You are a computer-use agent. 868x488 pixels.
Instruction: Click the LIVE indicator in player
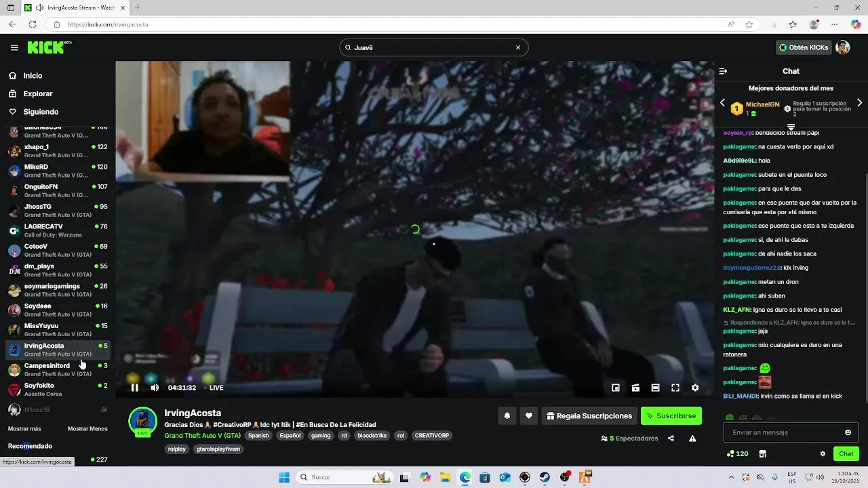click(214, 388)
